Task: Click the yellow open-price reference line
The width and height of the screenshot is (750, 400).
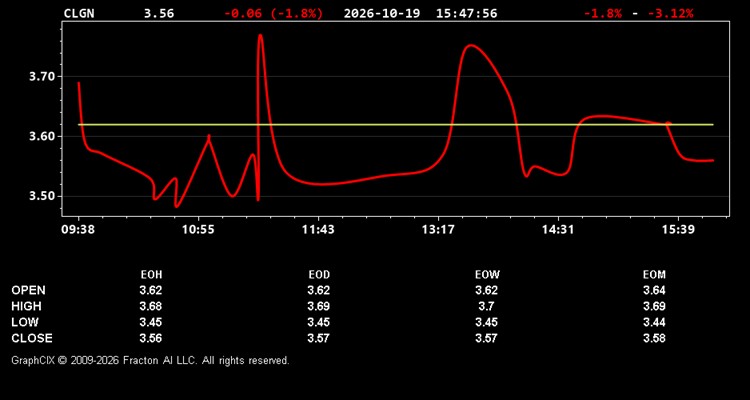Action: pos(396,124)
